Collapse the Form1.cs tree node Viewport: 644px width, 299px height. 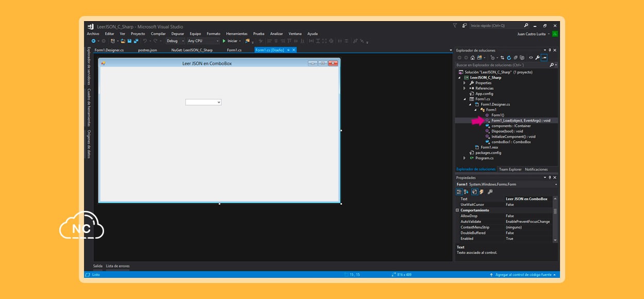[x=464, y=99]
